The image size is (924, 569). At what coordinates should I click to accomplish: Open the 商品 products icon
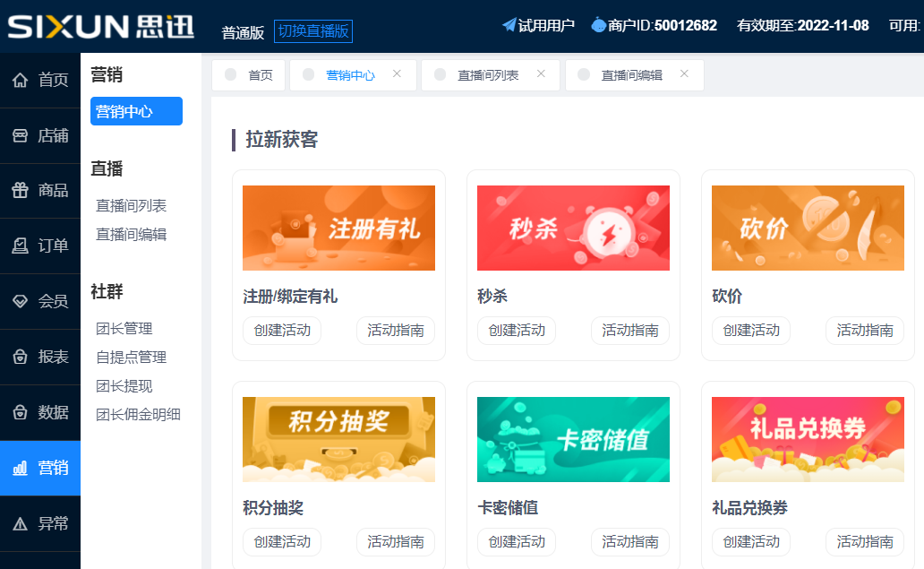coord(21,190)
